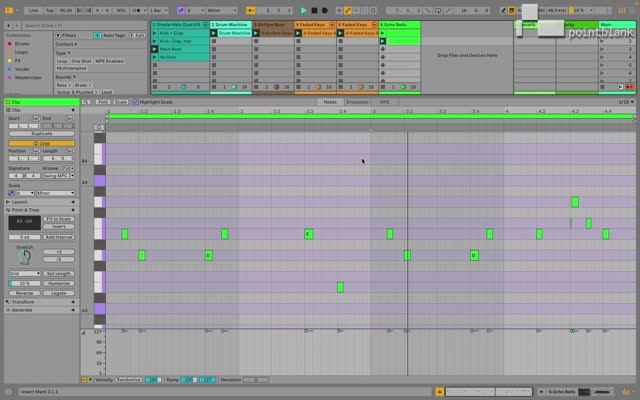Open the Grid dropdown in Pitch & Time
This screenshot has height=400, width=640.
pos(24,273)
